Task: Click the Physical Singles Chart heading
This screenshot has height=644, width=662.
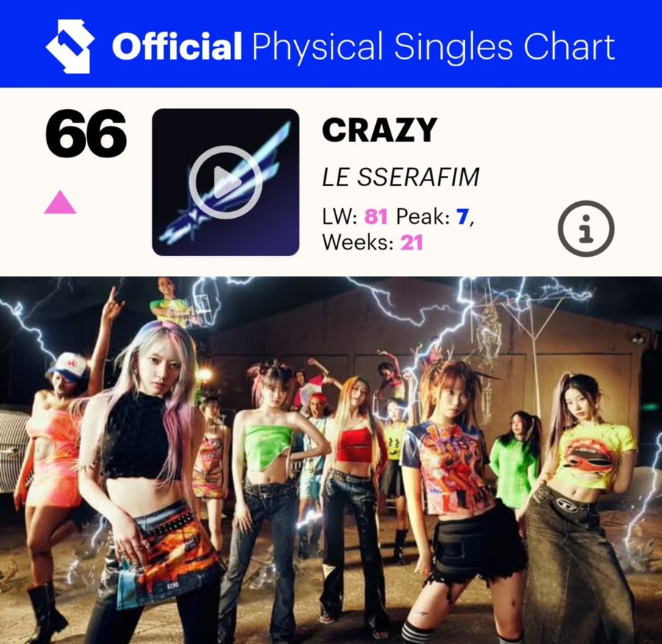Action: 433,47
